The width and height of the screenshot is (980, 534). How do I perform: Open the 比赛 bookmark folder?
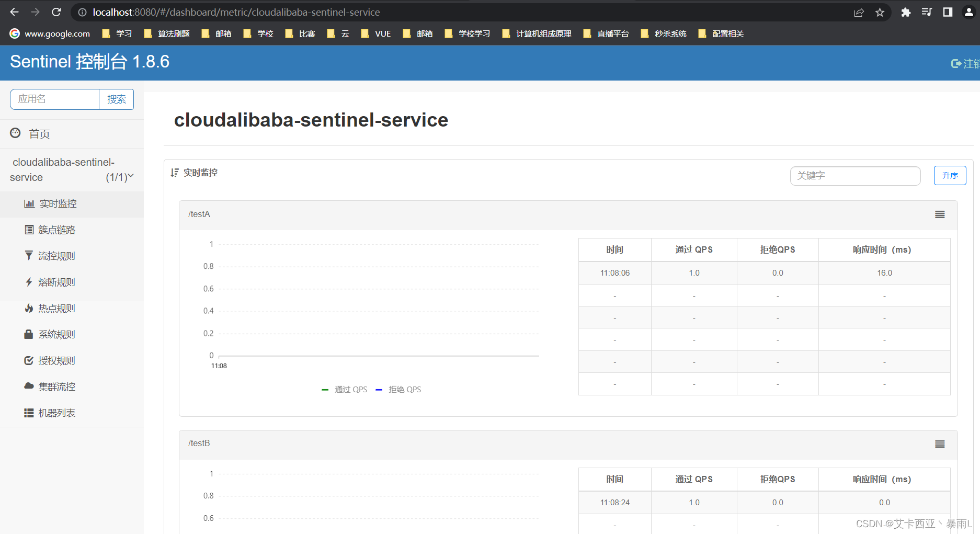click(300, 33)
